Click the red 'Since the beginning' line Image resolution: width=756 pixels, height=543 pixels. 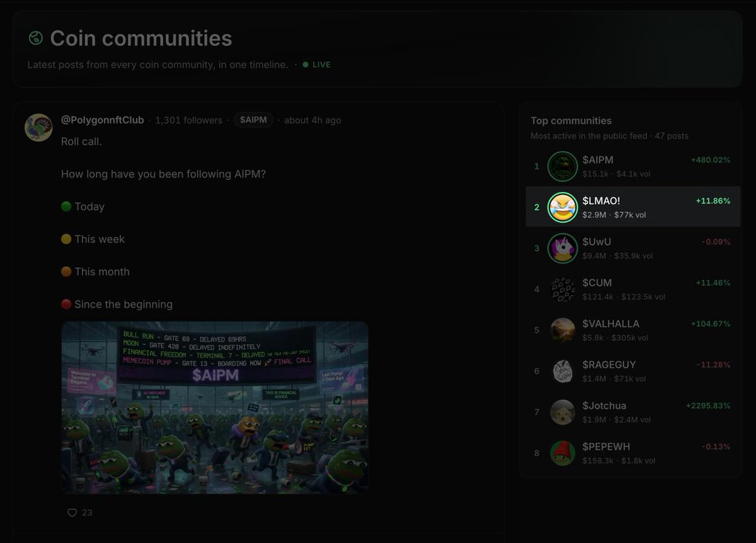[x=117, y=304]
